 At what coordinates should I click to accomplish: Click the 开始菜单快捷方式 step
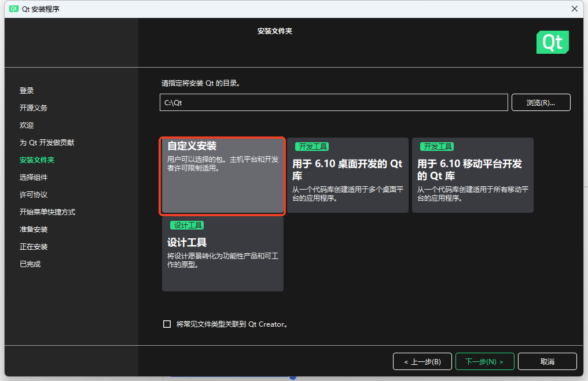click(47, 212)
